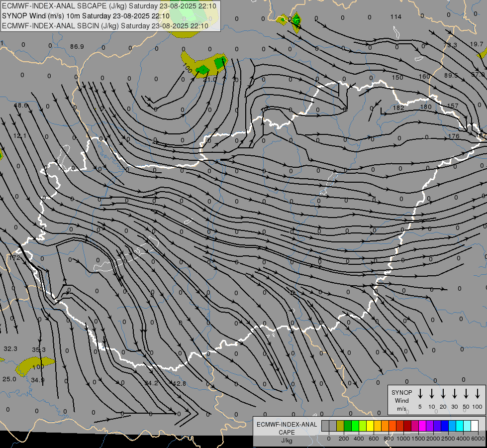Click the 114 value on the map
This screenshot has height=448, width=487.
[396, 17]
